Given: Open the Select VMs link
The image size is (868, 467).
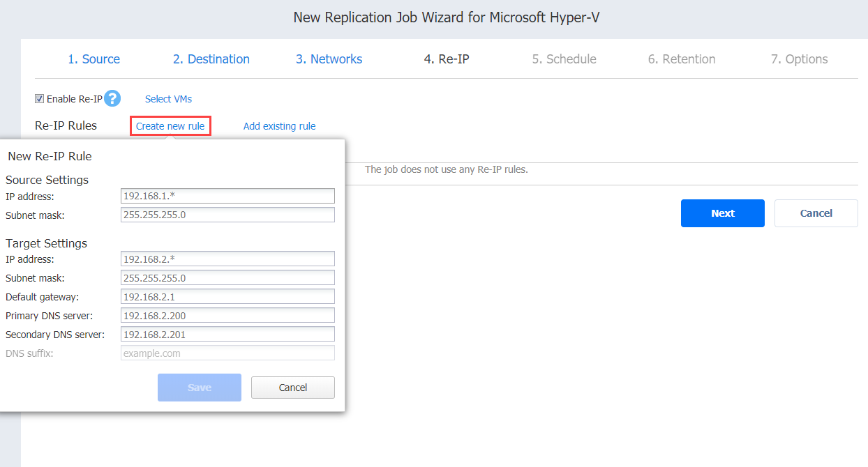Looking at the screenshot, I should tap(168, 99).
